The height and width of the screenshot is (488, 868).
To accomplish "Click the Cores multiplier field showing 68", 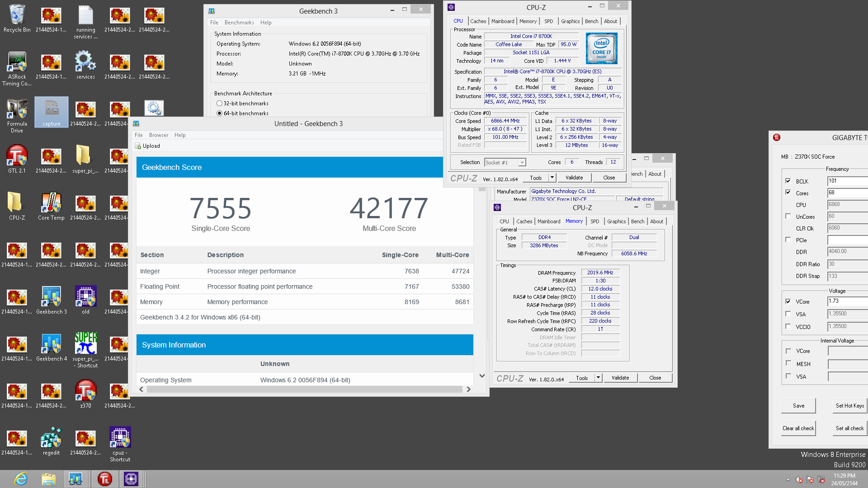I will tap(848, 192).
